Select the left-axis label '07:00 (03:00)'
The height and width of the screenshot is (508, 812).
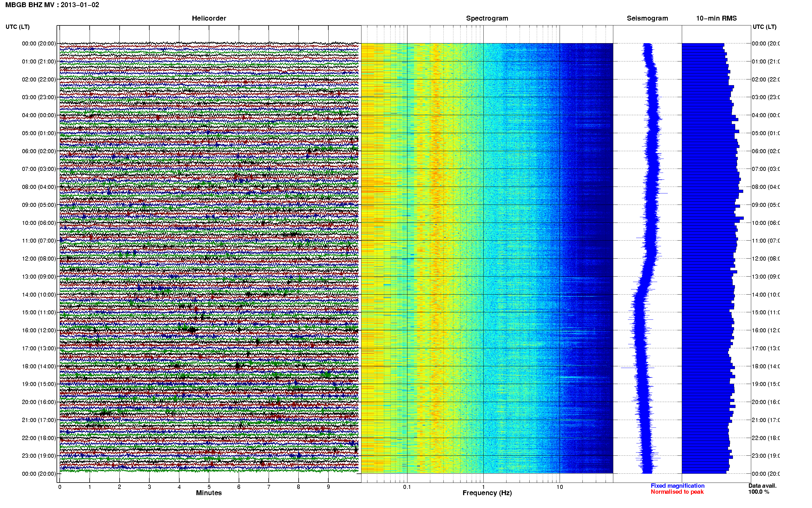[39, 169]
